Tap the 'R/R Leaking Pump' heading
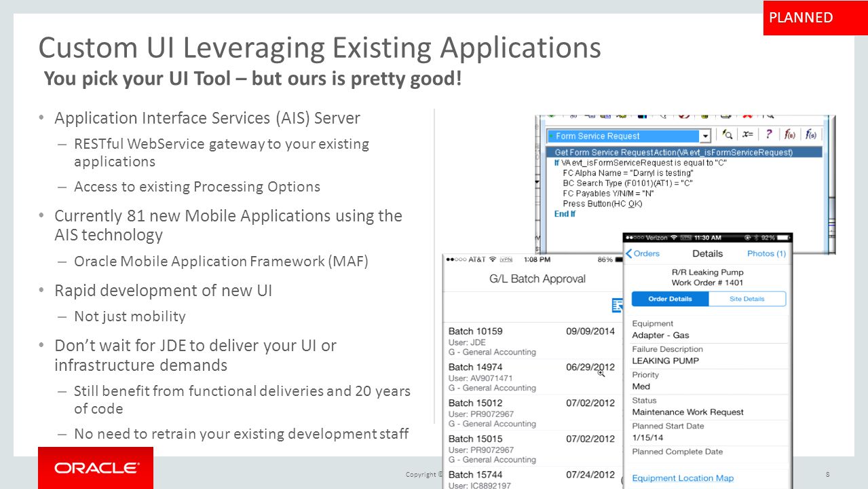The height and width of the screenshot is (489, 868). [707, 272]
